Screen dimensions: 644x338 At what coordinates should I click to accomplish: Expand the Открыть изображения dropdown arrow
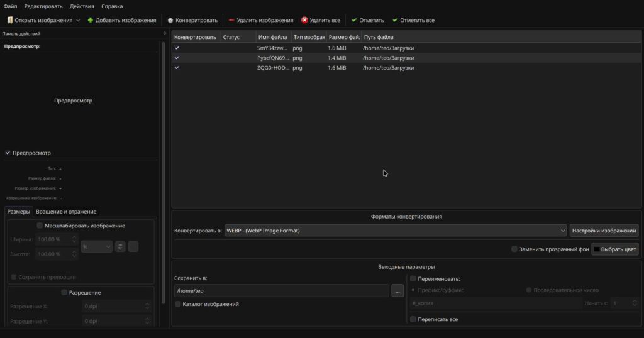pyautogui.click(x=78, y=20)
